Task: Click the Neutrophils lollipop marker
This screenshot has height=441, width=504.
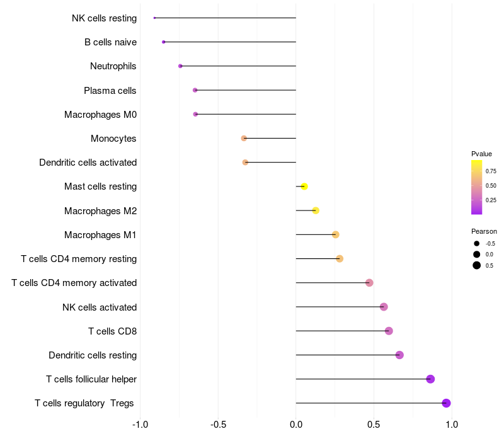Action: (180, 66)
